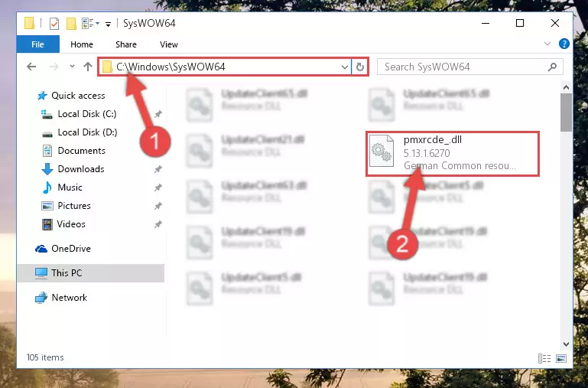Switch to the Home ribbon tab
The width and height of the screenshot is (588, 388).
(x=82, y=44)
